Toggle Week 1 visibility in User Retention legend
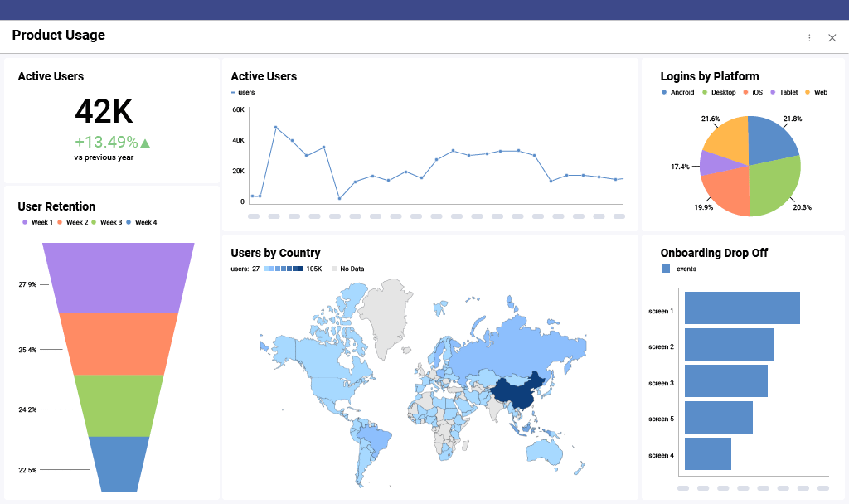This screenshot has height=504, width=849. tap(25, 222)
